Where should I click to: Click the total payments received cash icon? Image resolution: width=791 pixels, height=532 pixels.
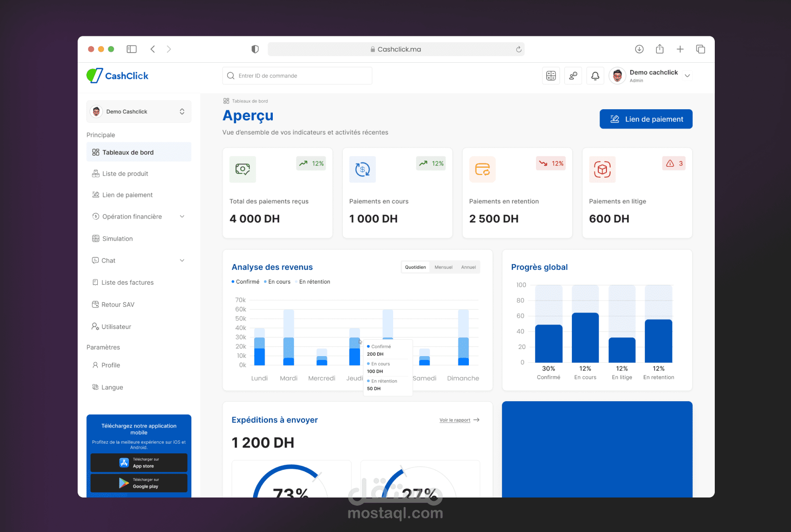pyautogui.click(x=243, y=169)
